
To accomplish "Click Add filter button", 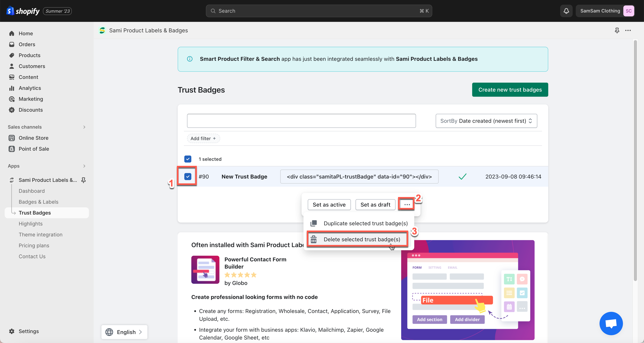I will 203,138.
